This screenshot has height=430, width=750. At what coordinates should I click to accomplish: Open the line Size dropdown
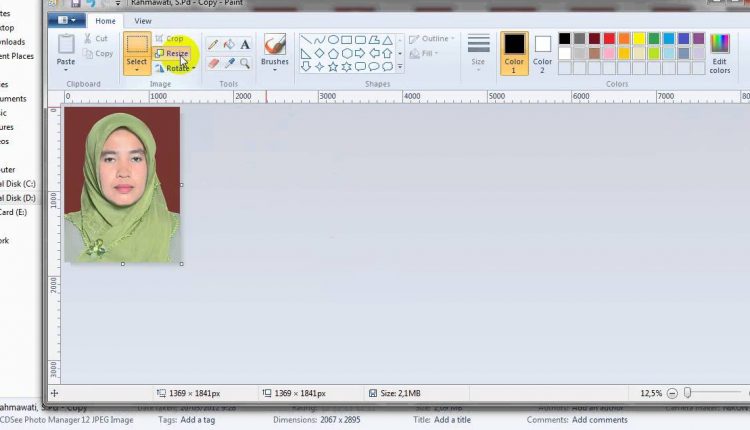click(x=478, y=53)
